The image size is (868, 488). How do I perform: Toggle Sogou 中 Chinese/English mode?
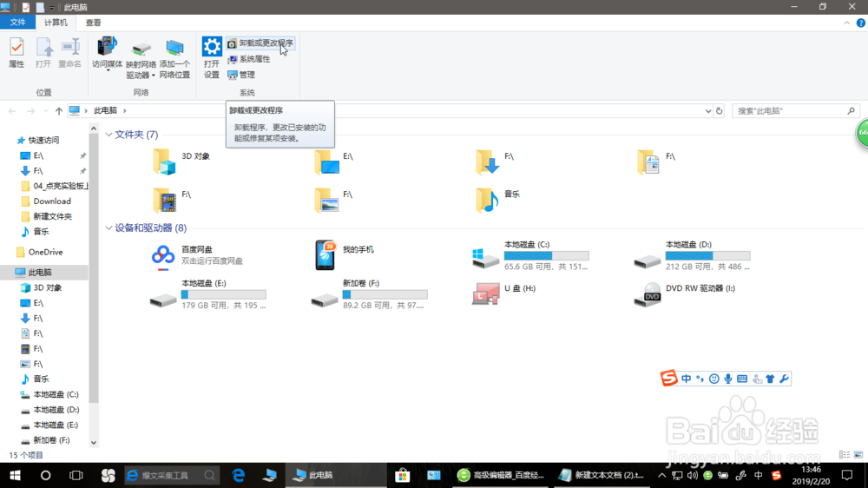click(x=687, y=379)
